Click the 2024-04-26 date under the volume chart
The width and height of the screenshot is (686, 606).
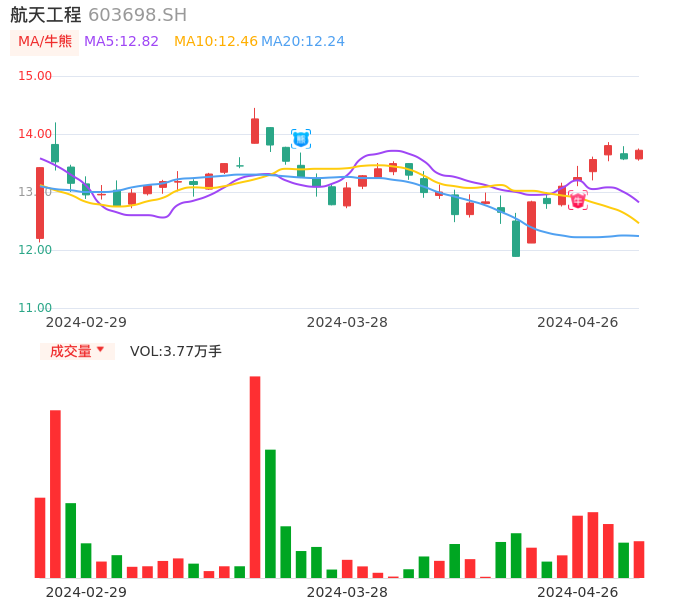tap(577, 592)
